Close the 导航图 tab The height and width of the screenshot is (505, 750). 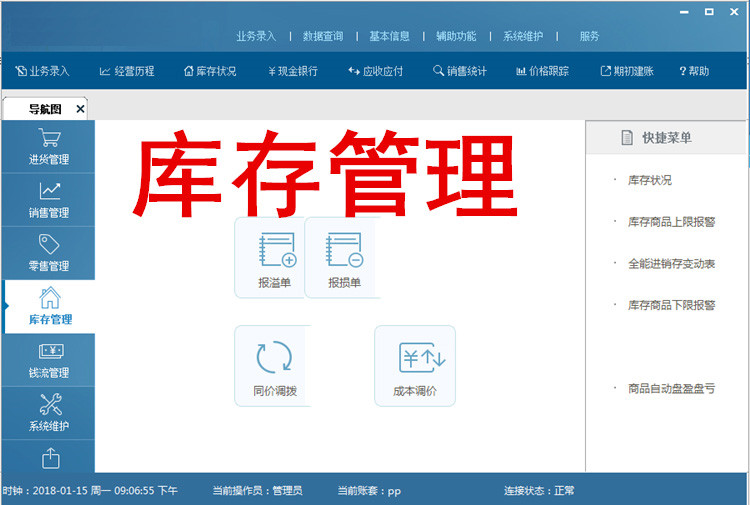(x=81, y=108)
